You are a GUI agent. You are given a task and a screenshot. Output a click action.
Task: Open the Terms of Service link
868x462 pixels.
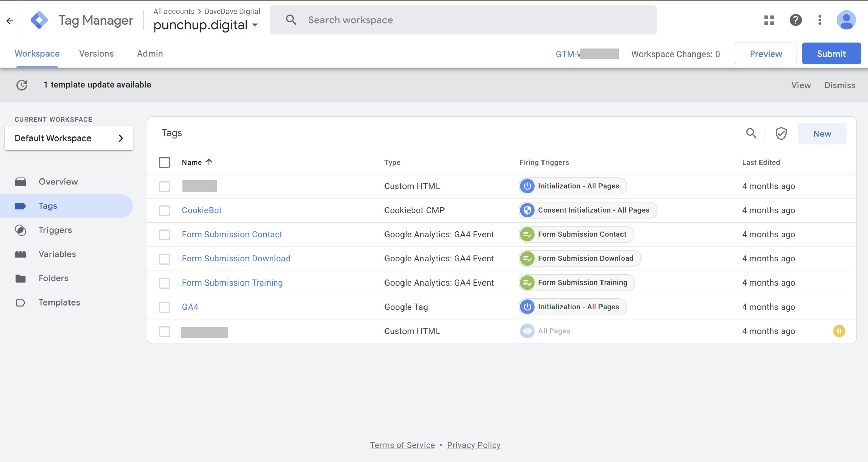pos(402,445)
